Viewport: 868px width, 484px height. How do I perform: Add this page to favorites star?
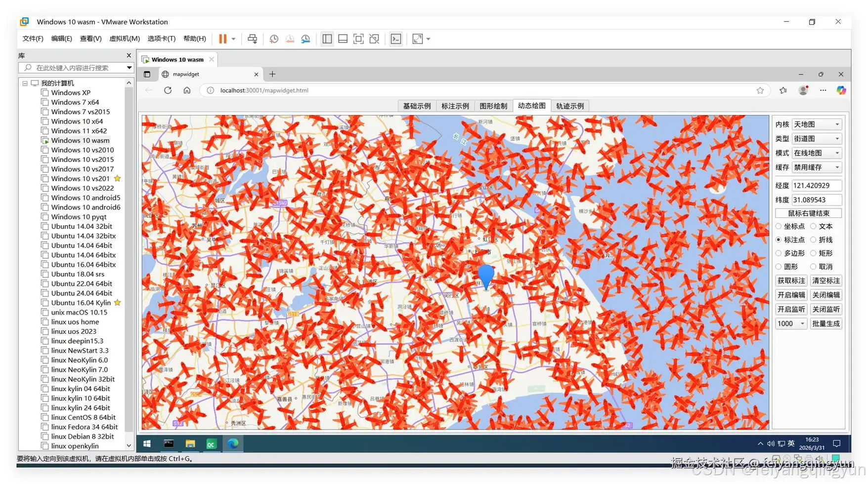(760, 90)
